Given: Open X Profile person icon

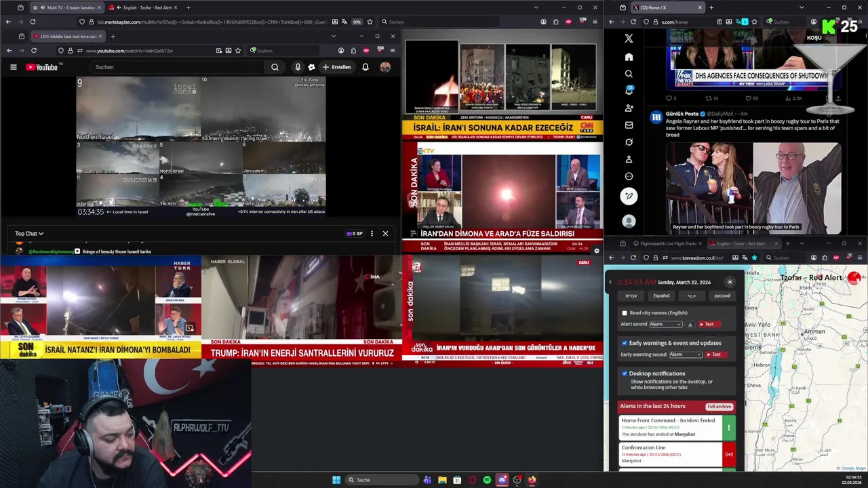Looking at the screenshot, I should click(x=629, y=159).
